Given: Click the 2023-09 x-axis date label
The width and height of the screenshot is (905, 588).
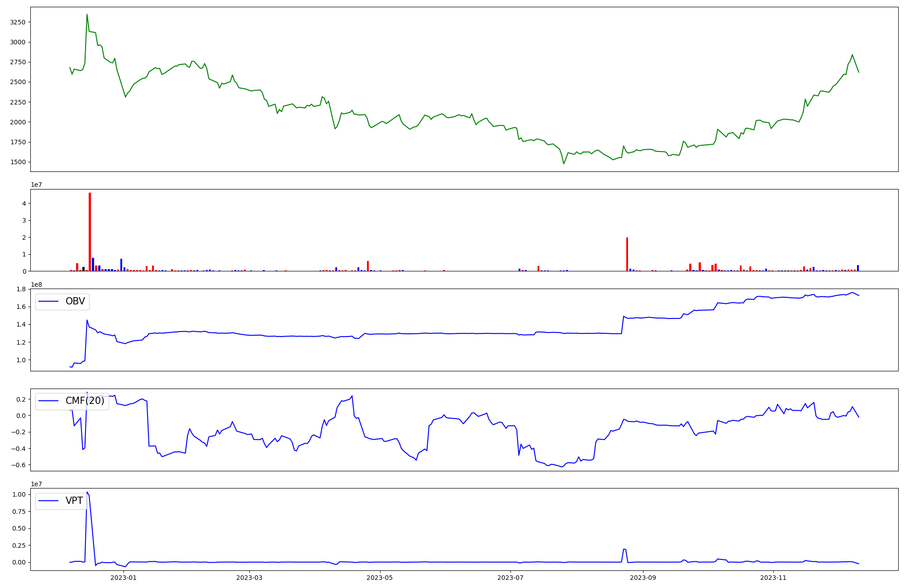Looking at the screenshot, I should coord(643,578).
